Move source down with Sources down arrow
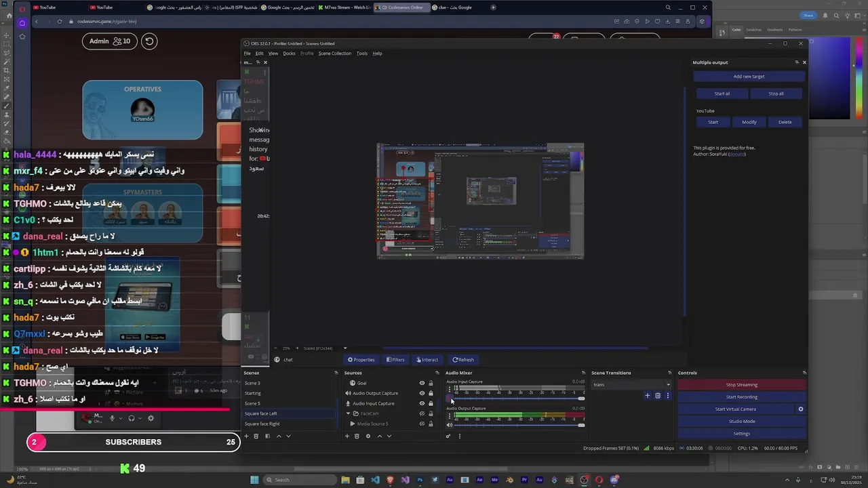Image resolution: width=868 pixels, height=488 pixels. [x=389, y=436]
